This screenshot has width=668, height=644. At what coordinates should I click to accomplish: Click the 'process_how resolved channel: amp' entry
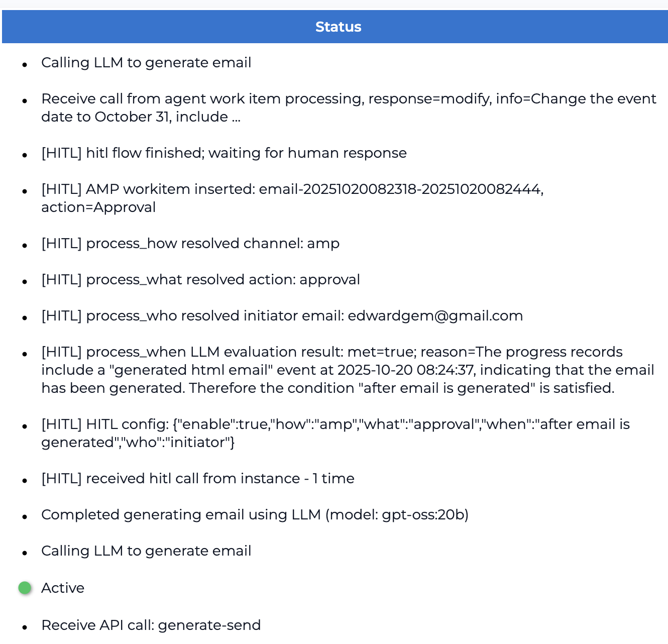pyautogui.click(x=190, y=243)
